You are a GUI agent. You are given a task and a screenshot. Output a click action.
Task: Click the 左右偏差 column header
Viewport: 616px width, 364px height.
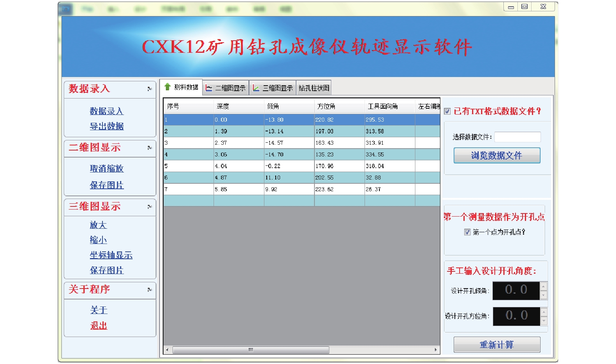[x=428, y=106]
